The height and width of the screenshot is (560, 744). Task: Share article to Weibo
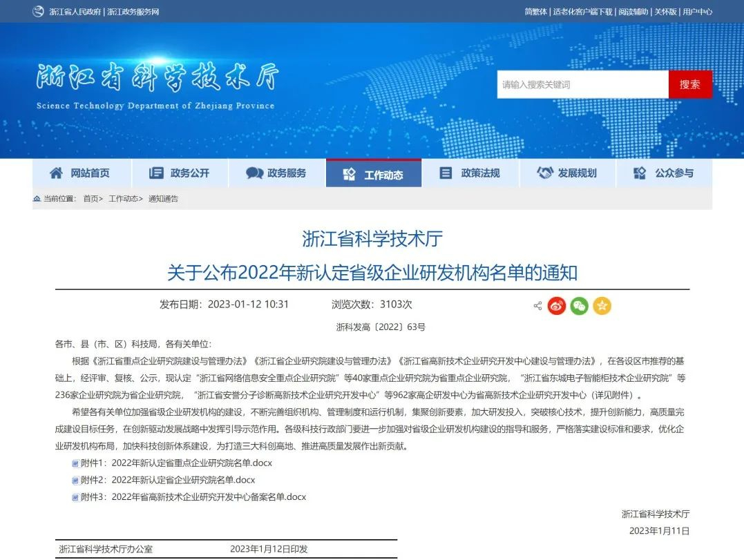pyautogui.click(x=557, y=306)
